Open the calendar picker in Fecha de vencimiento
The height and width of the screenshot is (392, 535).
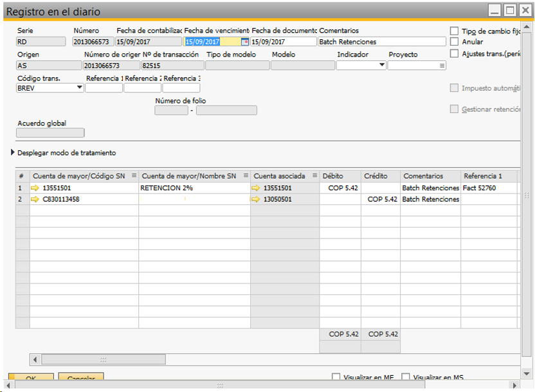[x=244, y=42]
